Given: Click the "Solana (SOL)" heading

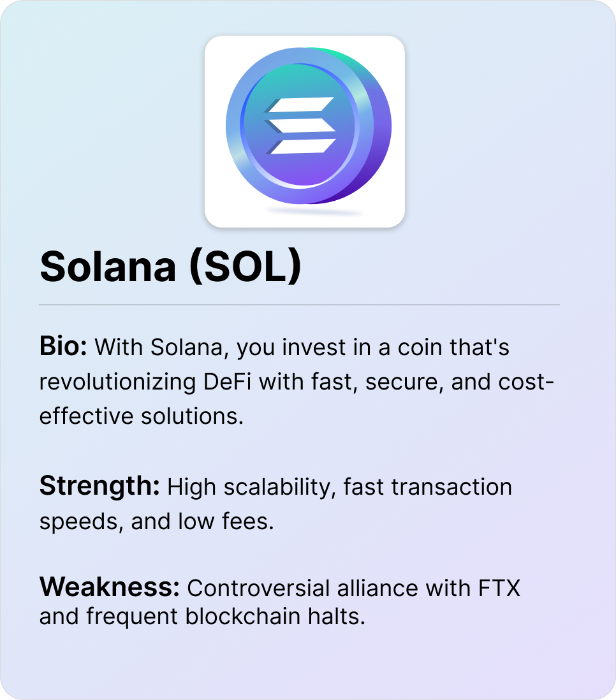Looking at the screenshot, I should (170, 266).
